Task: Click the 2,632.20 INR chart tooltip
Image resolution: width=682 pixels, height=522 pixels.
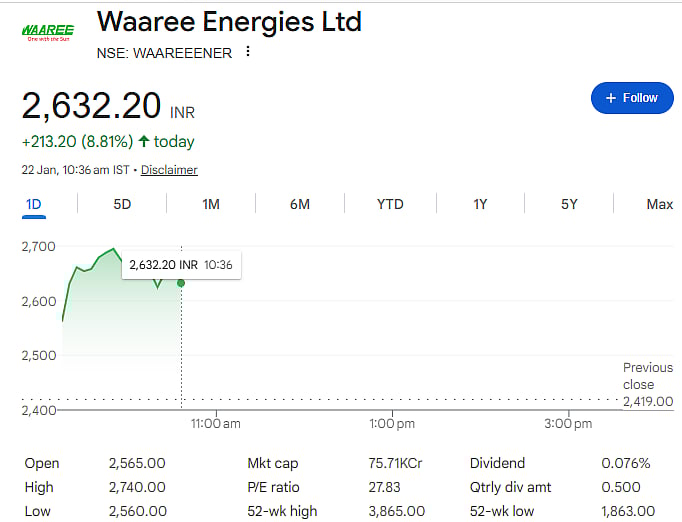Action: [x=181, y=265]
